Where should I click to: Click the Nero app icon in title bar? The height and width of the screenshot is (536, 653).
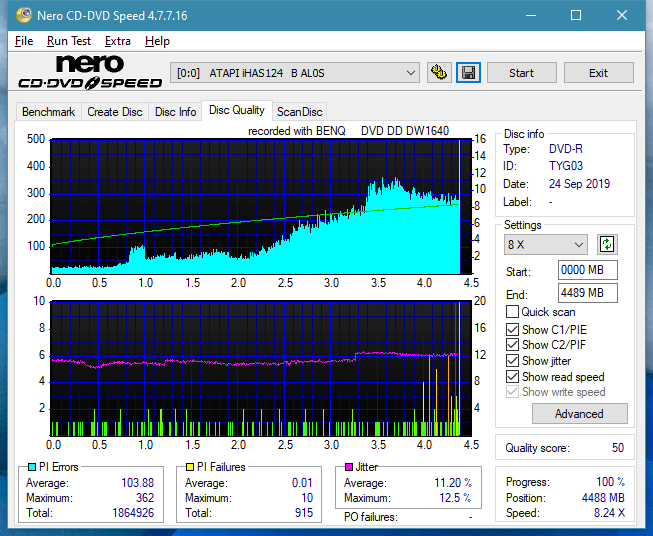pyautogui.click(x=24, y=15)
